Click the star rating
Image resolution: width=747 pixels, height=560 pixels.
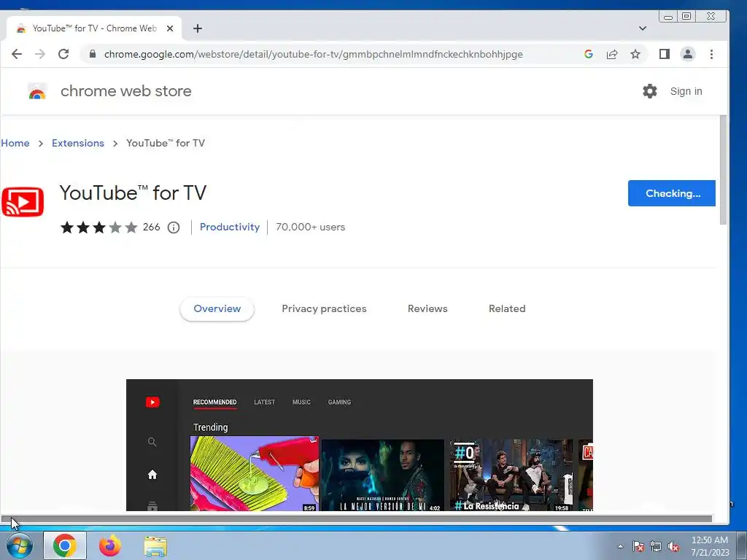click(x=98, y=227)
